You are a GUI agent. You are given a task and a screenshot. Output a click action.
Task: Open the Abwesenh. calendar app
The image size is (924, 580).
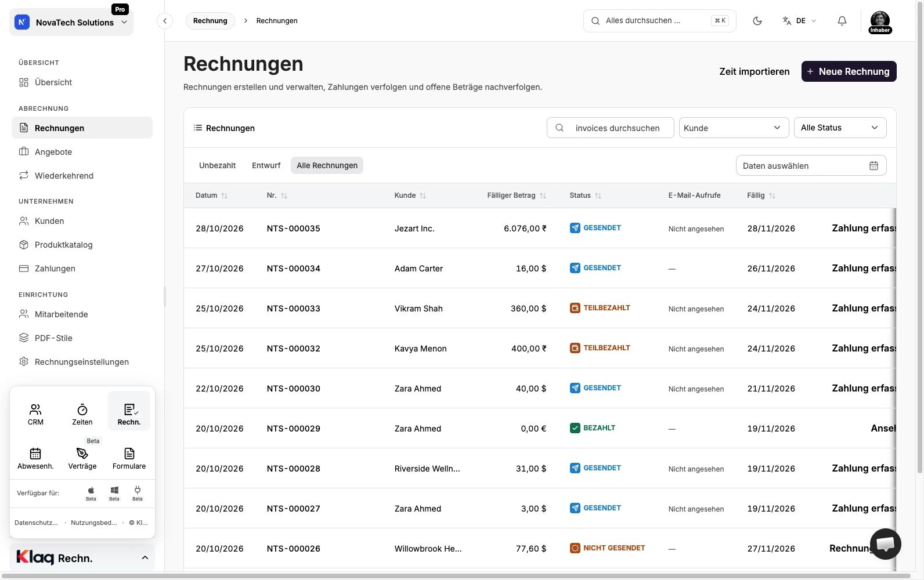(x=35, y=458)
